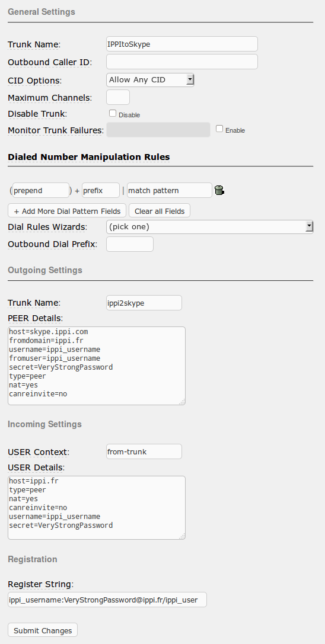Click Add More Dial Pattern Fields button
The width and height of the screenshot is (325, 644).
click(67, 211)
